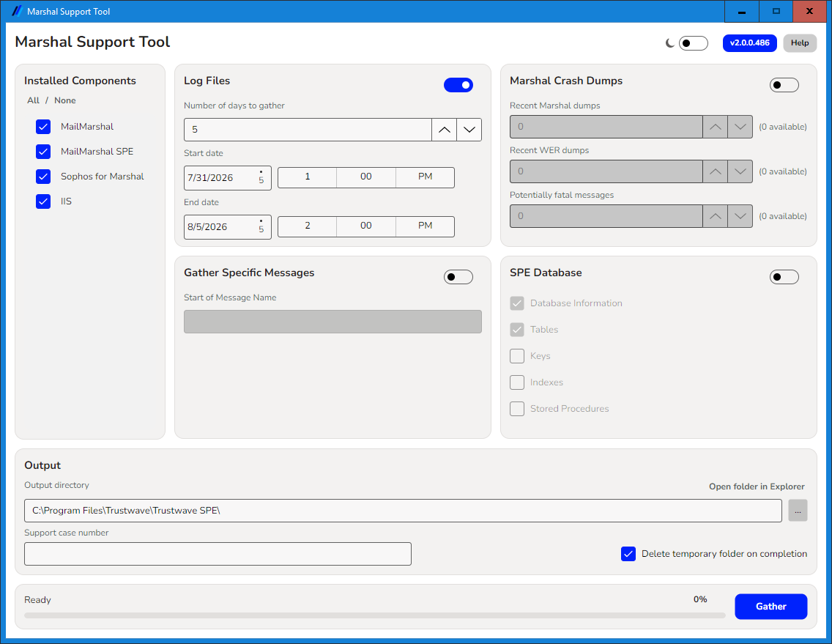Select start time hour value 1
The height and width of the screenshot is (644, 832).
(307, 177)
